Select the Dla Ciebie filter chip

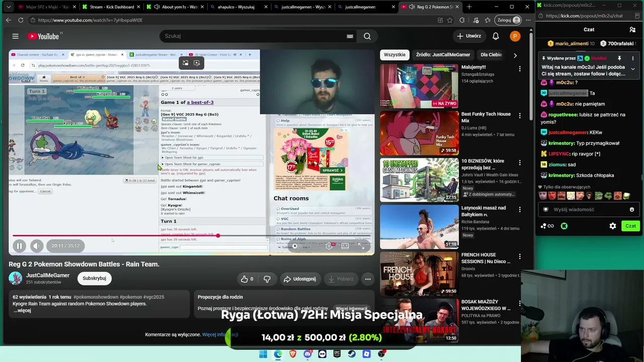(491, 55)
